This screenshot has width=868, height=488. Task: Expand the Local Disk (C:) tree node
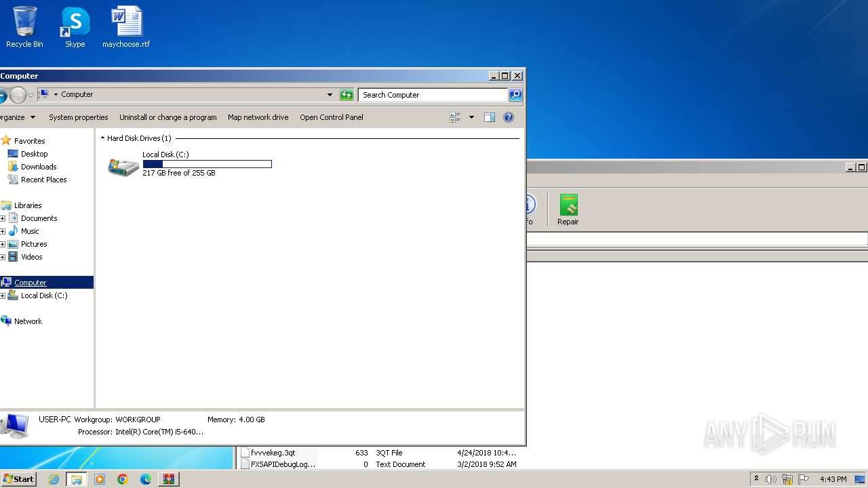click(x=3, y=296)
